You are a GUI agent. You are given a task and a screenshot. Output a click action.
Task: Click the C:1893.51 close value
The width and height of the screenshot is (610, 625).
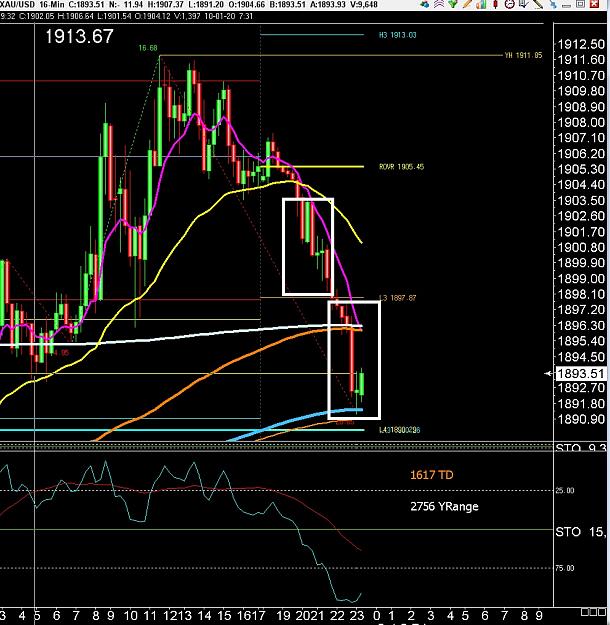(x=87, y=4)
